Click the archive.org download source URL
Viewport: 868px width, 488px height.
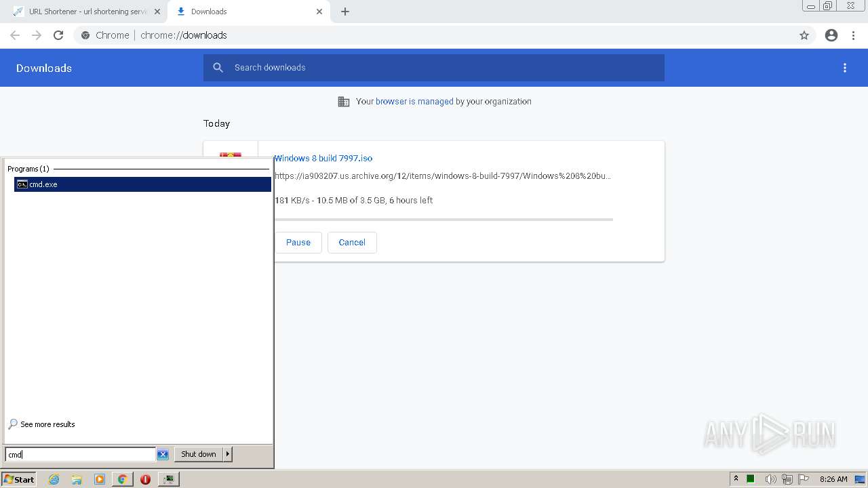pos(443,176)
